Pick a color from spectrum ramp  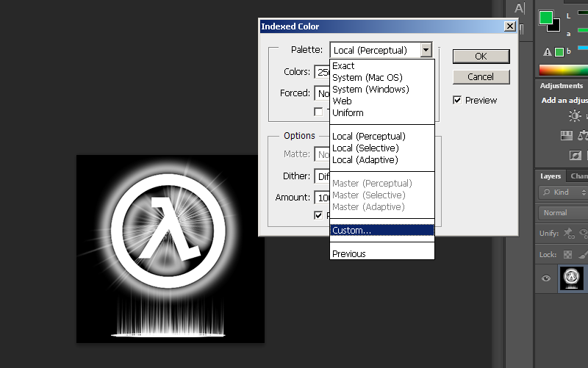[563, 70]
